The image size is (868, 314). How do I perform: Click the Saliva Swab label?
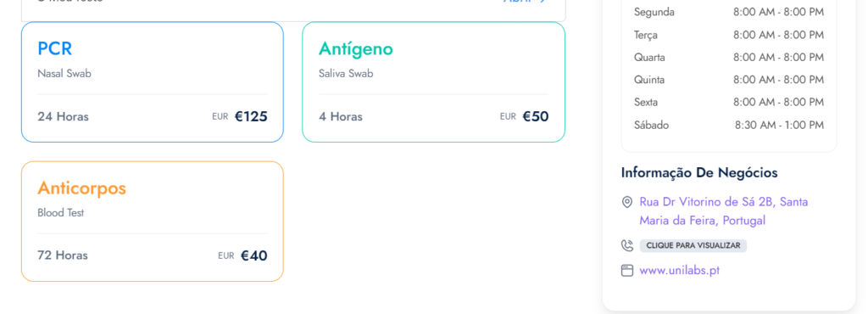(346, 74)
